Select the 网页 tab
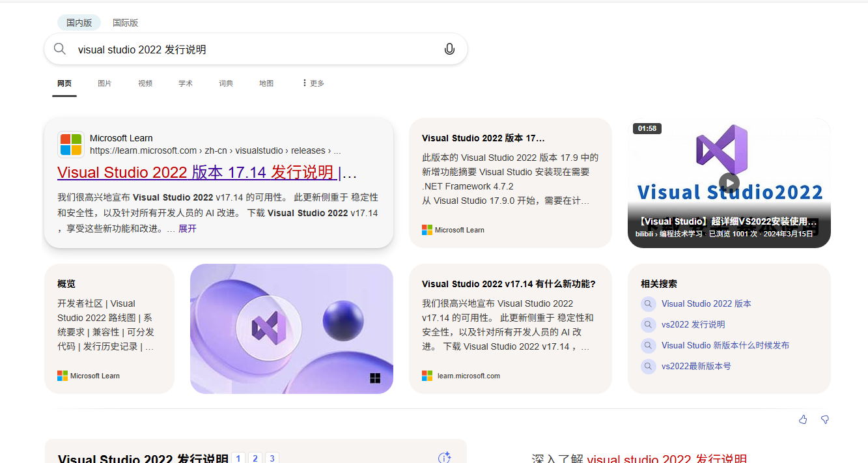The height and width of the screenshot is (463, 868). point(64,83)
